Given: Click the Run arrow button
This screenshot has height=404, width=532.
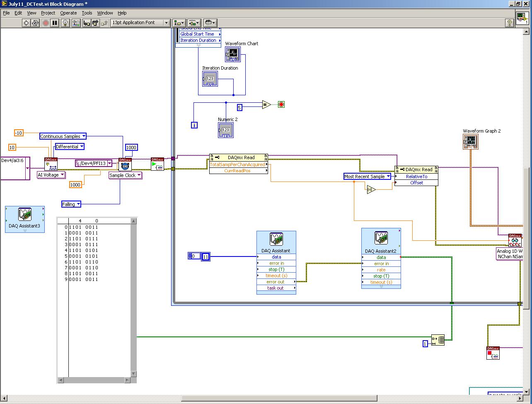Looking at the screenshot, I should pos(26,23).
